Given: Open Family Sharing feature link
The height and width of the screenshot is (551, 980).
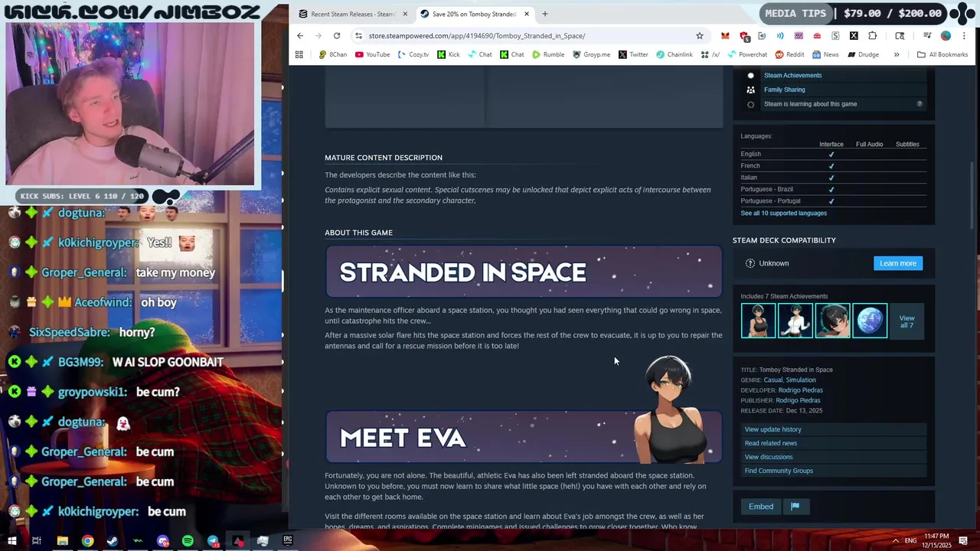Looking at the screenshot, I should pos(784,90).
